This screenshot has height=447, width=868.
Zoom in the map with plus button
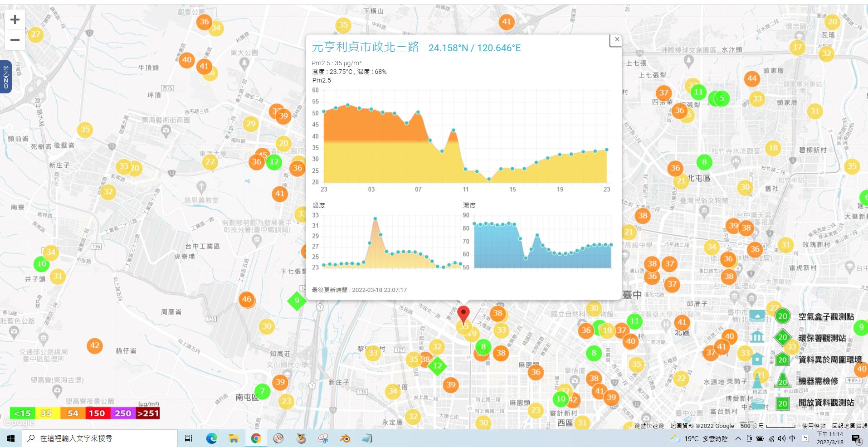[15, 19]
